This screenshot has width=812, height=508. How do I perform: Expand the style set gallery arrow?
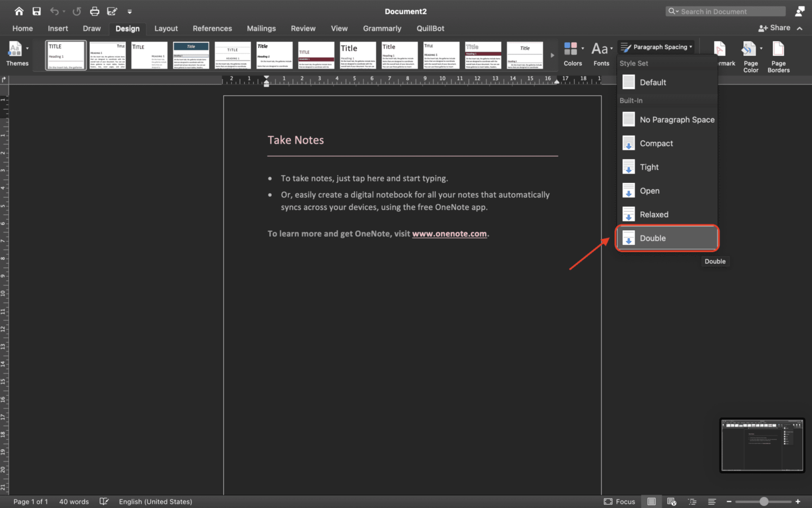[x=552, y=55]
